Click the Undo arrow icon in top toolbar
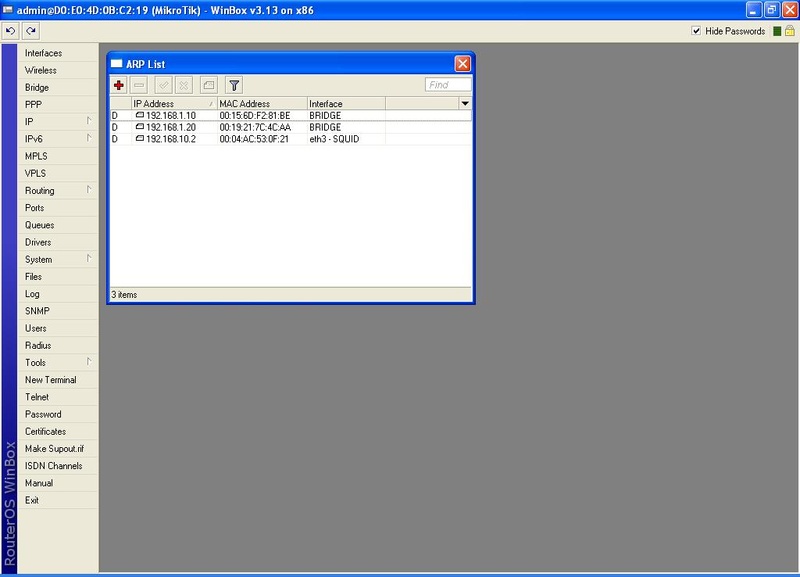The image size is (800, 577). coord(10,31)
